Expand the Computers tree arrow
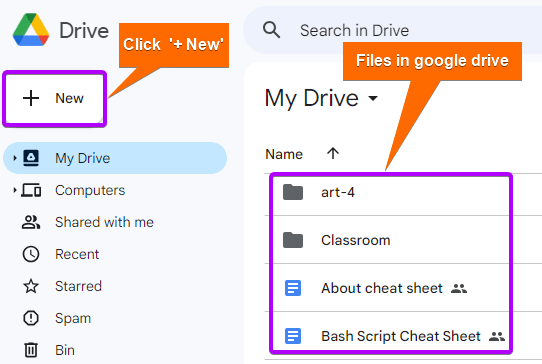 tap(15, 190)
